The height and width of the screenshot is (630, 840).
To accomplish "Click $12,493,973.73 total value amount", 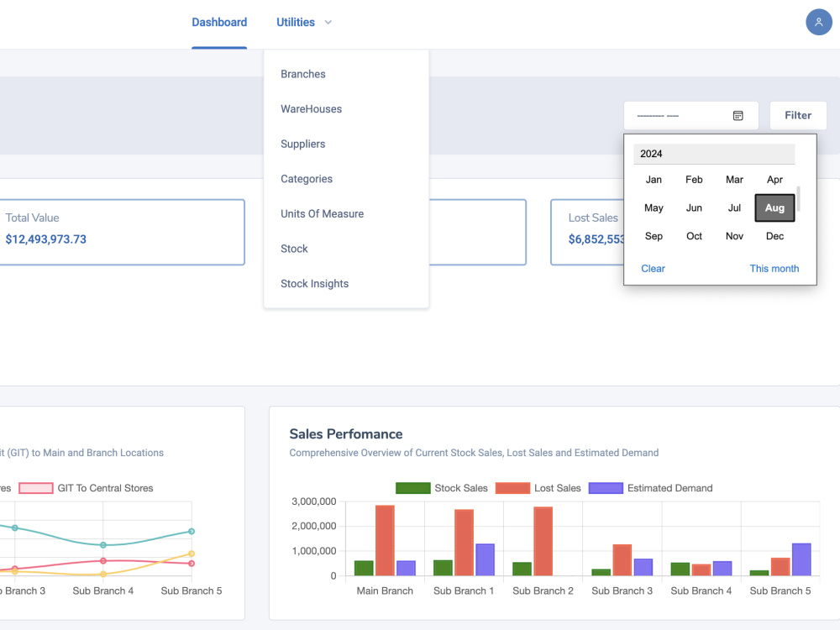I will point(46,239).
